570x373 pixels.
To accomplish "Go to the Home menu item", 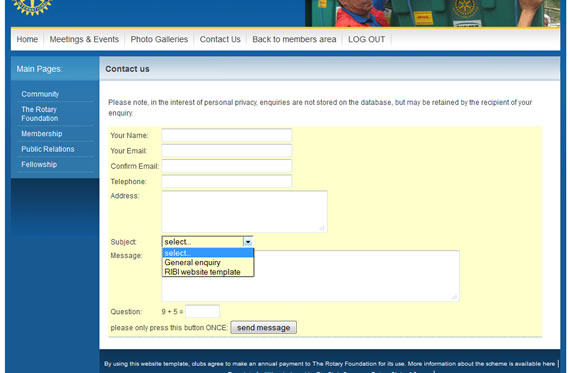I will [27, 39].
